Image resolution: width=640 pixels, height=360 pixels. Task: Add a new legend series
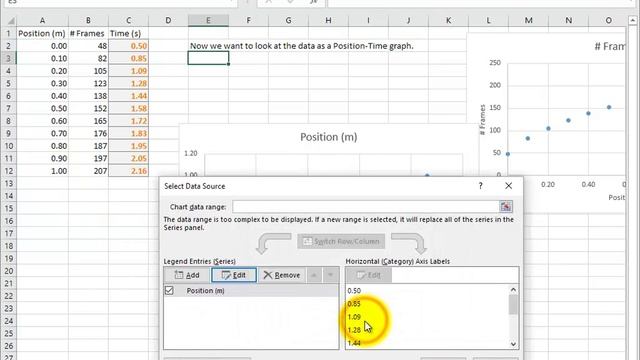click(x=187, y=275)
